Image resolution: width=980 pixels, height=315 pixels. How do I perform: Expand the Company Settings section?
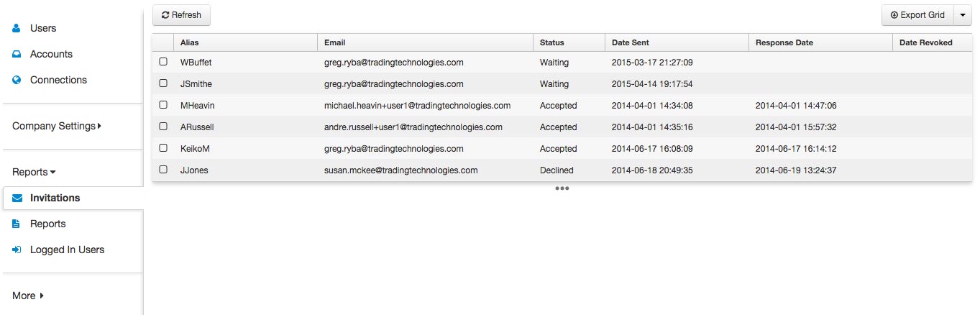(x=57, y=126)
